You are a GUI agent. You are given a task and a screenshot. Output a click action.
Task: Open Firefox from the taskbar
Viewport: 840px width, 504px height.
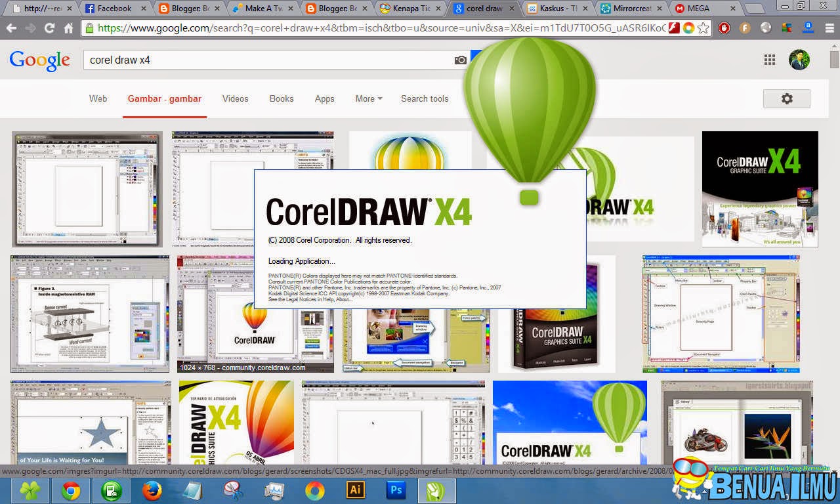pyautogui.click(x=152, y=491)
